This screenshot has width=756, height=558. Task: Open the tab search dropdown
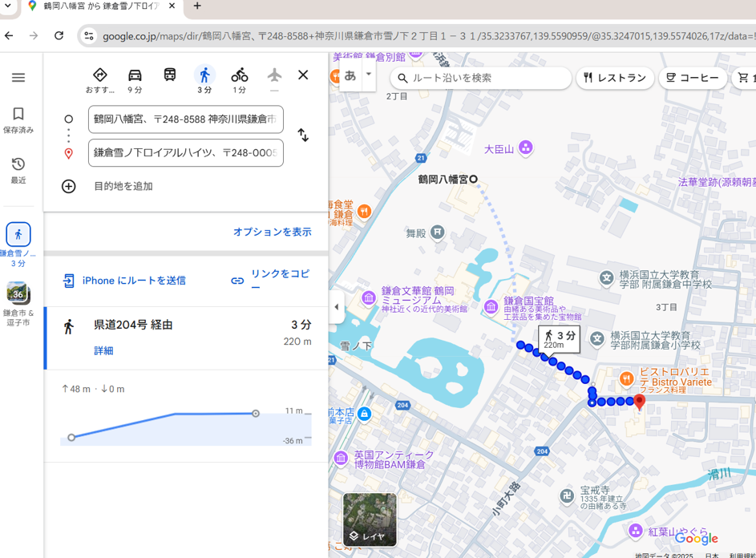[x=8, y=6]
